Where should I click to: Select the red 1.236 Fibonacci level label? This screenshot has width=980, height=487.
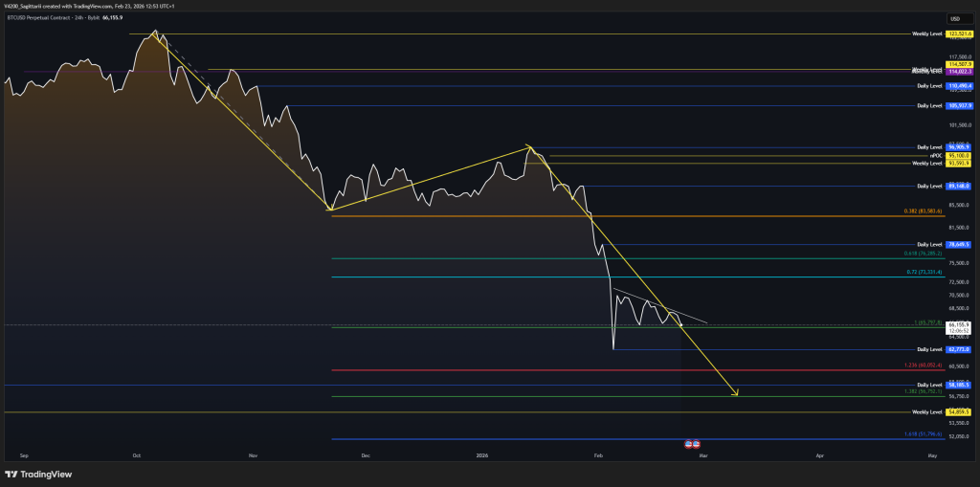[x=924, y=365]
